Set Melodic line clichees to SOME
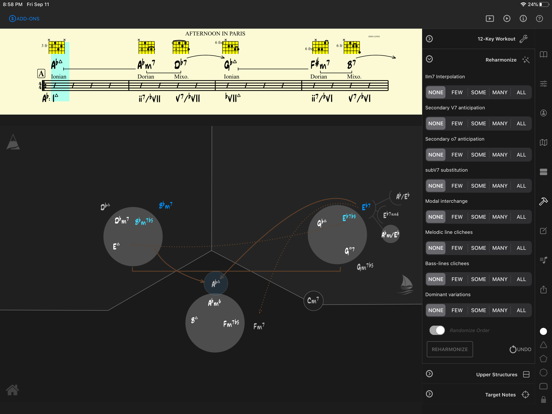The height and width of the screenshot is (414, 552). pyautogui.click(x=478, y=248)
